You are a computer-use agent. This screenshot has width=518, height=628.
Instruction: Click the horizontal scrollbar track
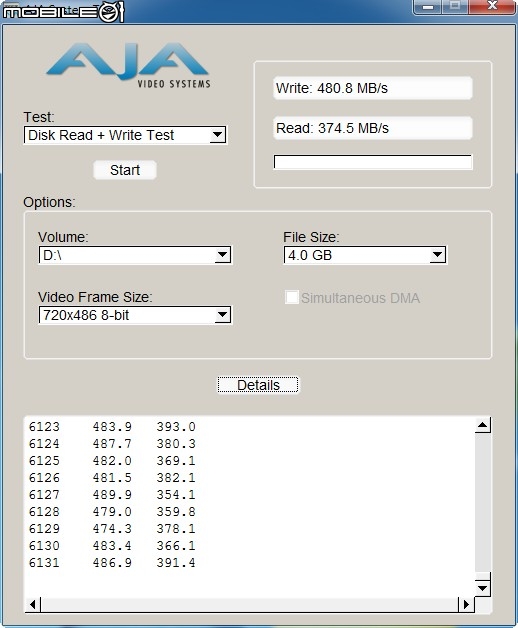(x=249, y=604)
